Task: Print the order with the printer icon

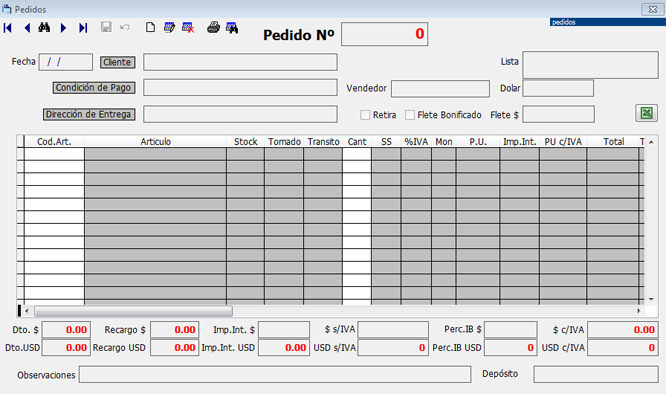Action: [213, 28]
